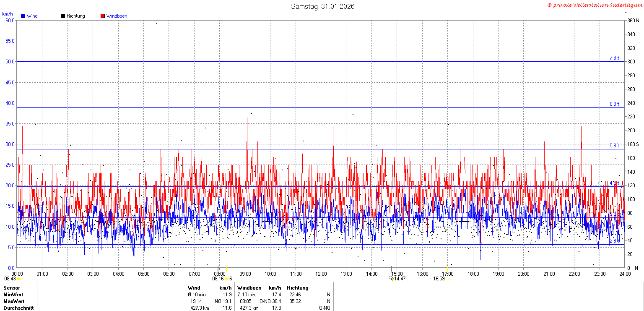
Task: Select the MaxWert row label
Action: (x=14, y=301)
